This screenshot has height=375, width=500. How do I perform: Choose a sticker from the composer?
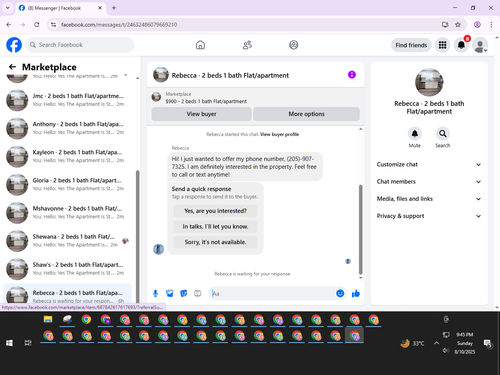click(184, 293)
